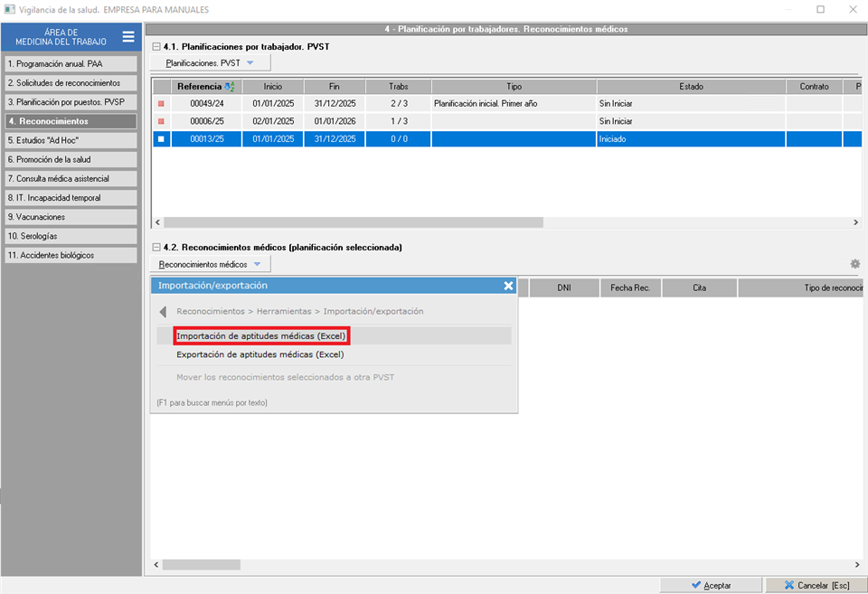Go back using the popup's left arrow
This screenshot has height=594, width=868.
[163, 312]
